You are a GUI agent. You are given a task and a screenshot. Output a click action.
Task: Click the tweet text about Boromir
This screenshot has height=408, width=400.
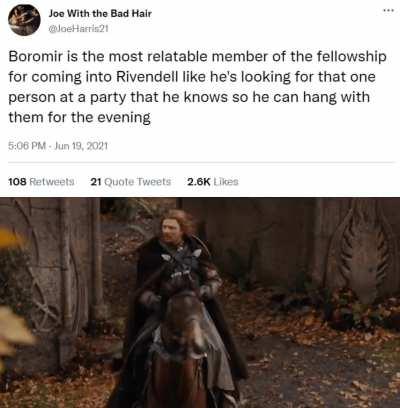(197, 87)
